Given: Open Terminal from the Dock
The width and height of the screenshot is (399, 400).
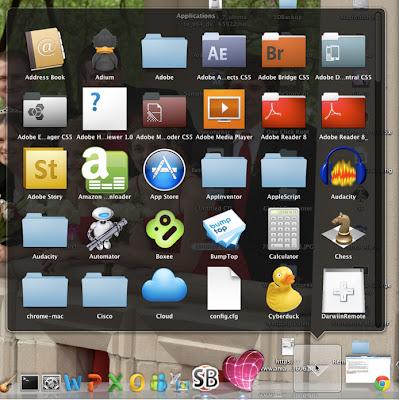Looking at the screenshot, I should (30, 383).
